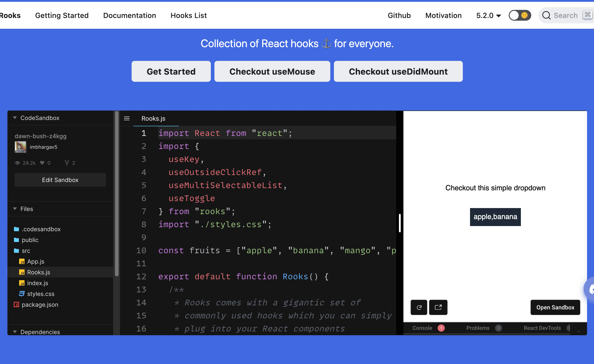Open the Problems tab

[x=478, y=328]
